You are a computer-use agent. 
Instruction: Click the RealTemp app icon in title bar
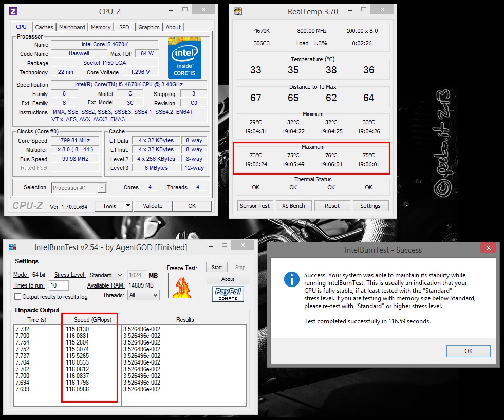(x=238, y=12)
